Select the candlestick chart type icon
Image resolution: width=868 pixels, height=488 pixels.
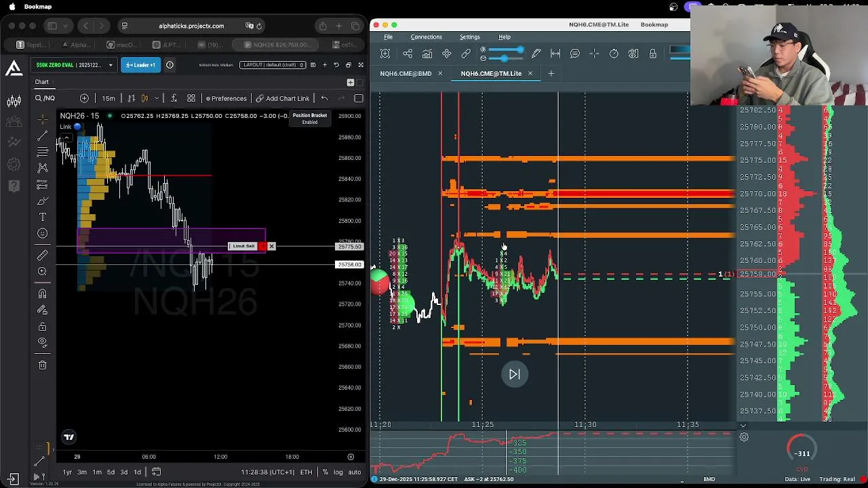pos(144,98)
